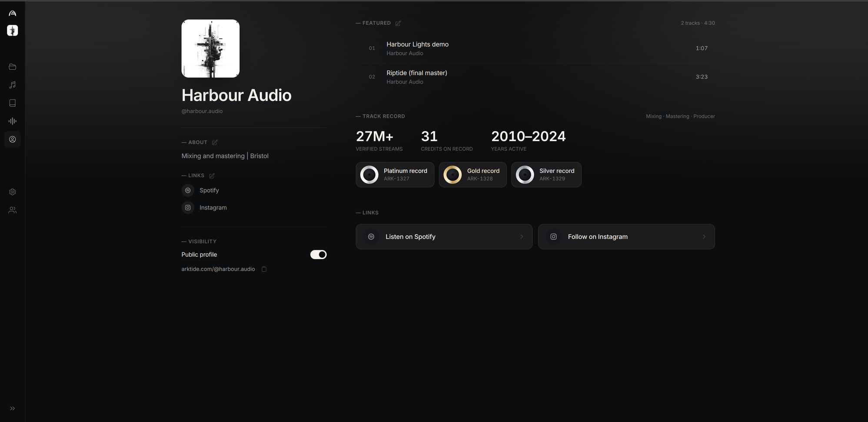Click the 2 tracks · 4:30 summary

(698, 23)
